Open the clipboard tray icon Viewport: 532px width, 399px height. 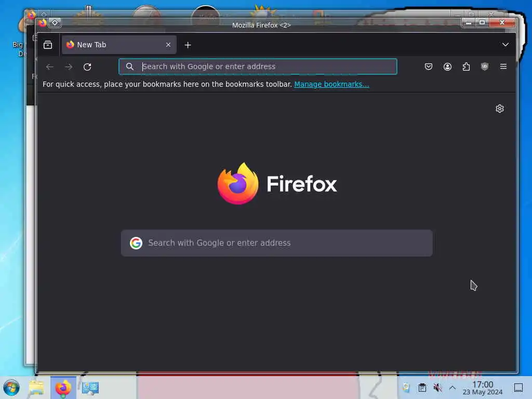[x=422, y=388]
